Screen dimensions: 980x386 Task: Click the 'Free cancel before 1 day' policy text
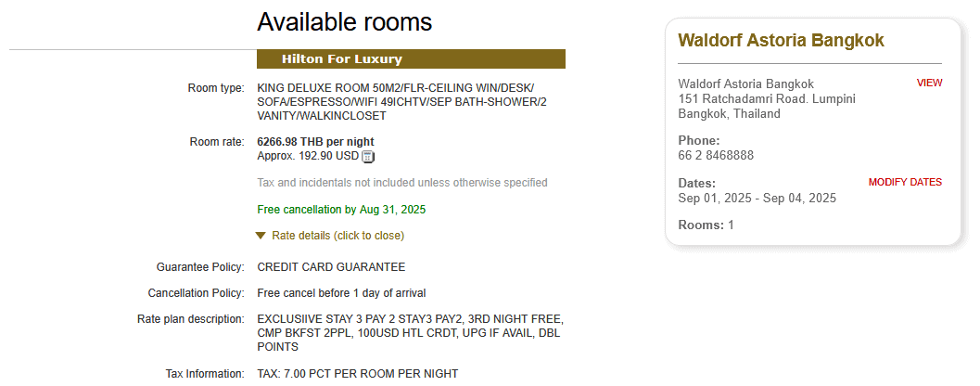[341, 293]
